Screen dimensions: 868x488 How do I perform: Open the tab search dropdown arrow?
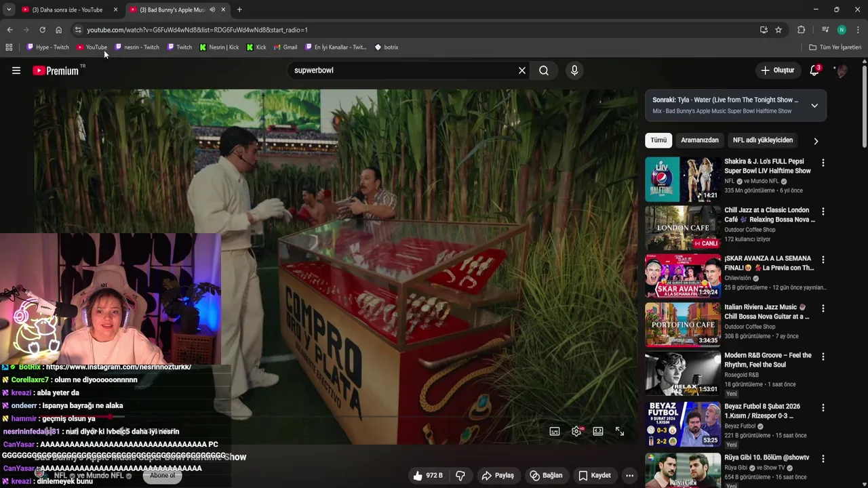[8, 9]
